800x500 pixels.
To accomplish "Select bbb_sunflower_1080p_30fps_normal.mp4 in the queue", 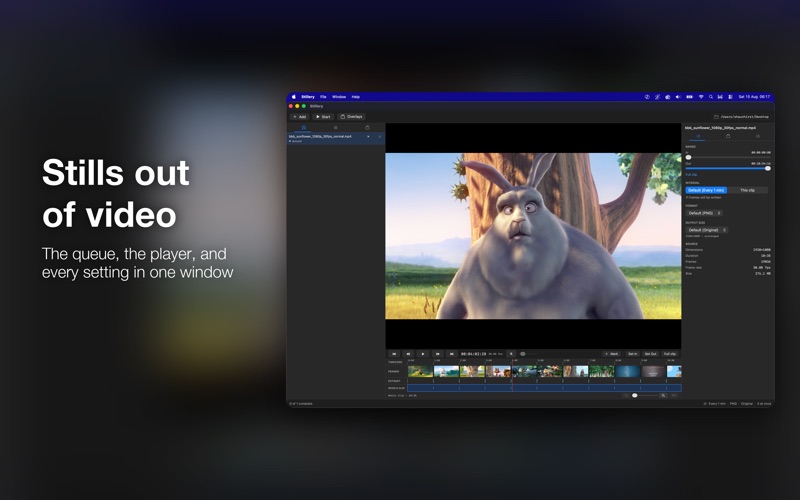I will (x=336, y=138).
